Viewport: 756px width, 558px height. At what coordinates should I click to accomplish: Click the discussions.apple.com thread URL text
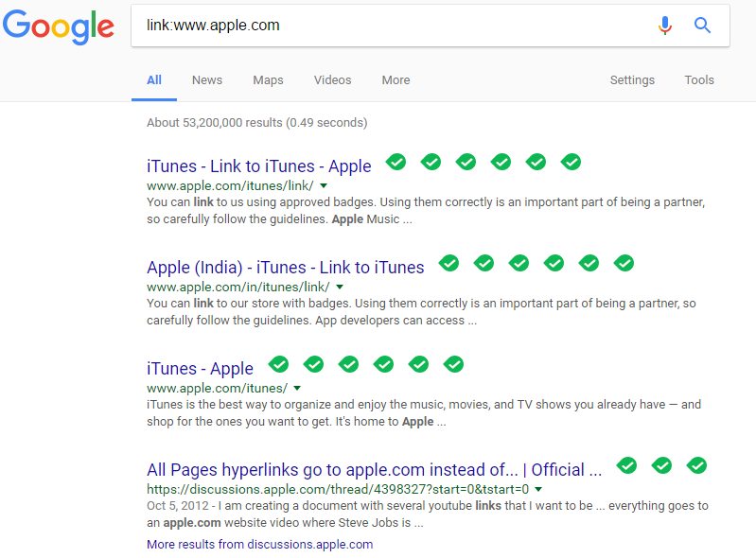coord(338,490)
